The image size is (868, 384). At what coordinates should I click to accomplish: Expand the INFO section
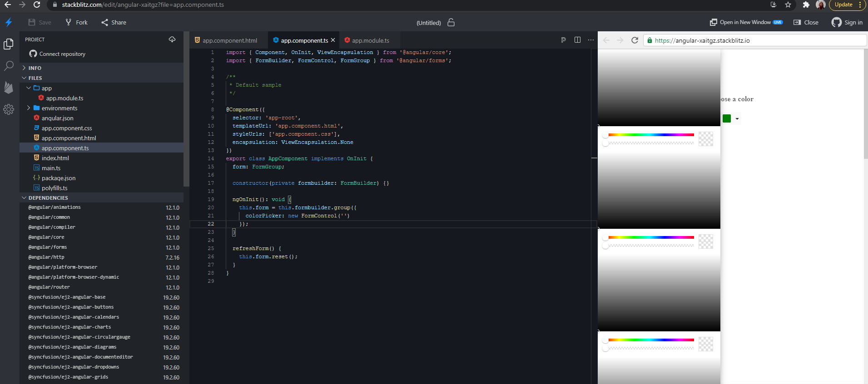click(x=35, y=68)
